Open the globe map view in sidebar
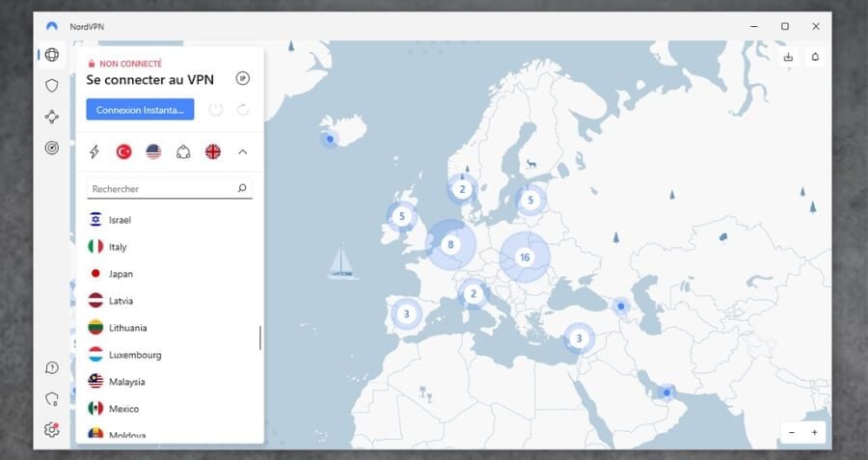Screen dimensions: 868x460 pyautogui.click(x=52, y=55)
